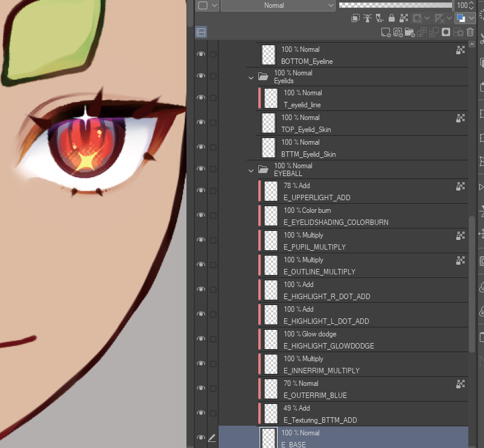This screenshot has width=484, height=448.
Task: Delete the selected layer with trash icon
Action: [x=470, y=33]
